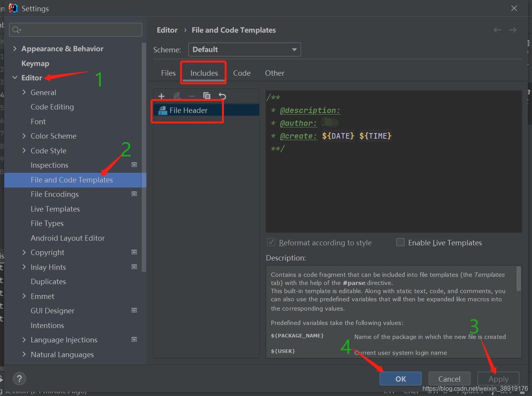
Task: Expand the Code Style node
Action: pyautogui.click(x=24, y=151)
